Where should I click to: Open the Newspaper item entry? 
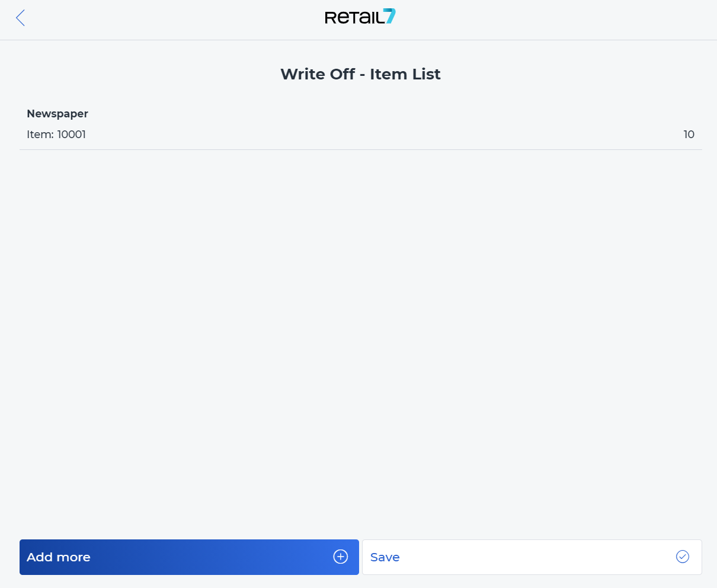361,124
